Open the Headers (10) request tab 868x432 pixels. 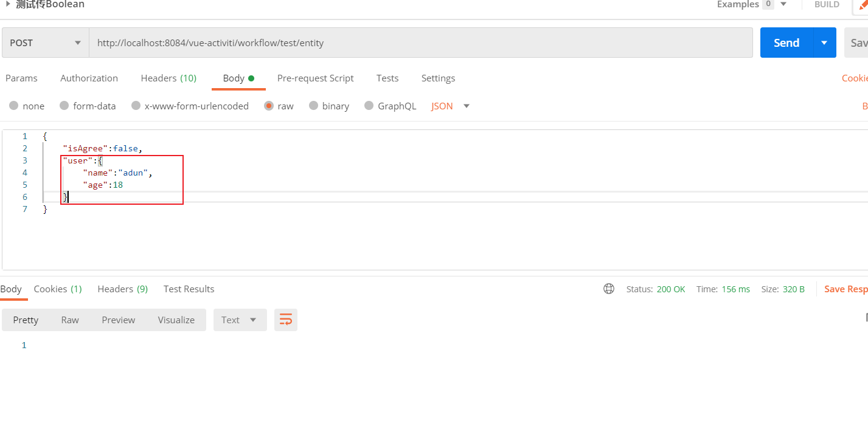168,78
